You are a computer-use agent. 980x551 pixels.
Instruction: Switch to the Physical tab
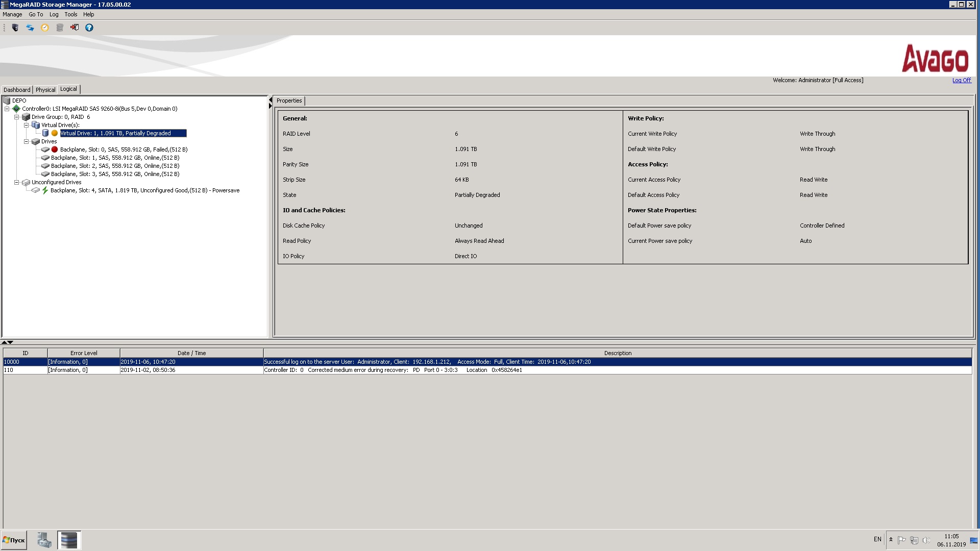point(45,90)
